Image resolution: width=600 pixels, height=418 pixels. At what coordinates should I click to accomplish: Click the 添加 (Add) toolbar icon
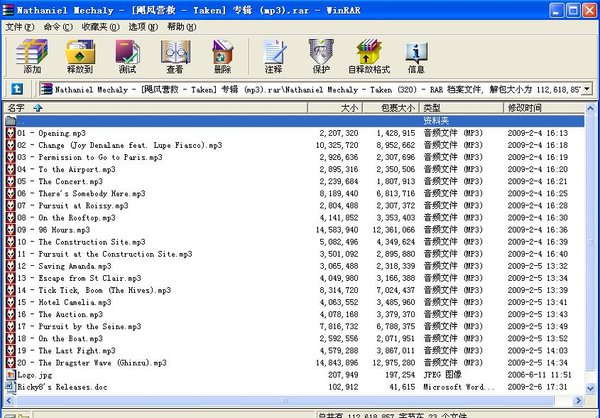pos(32,56)
